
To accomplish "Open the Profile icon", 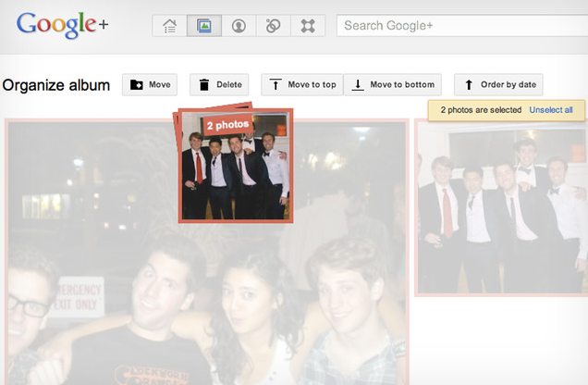I will pos(239,26).
